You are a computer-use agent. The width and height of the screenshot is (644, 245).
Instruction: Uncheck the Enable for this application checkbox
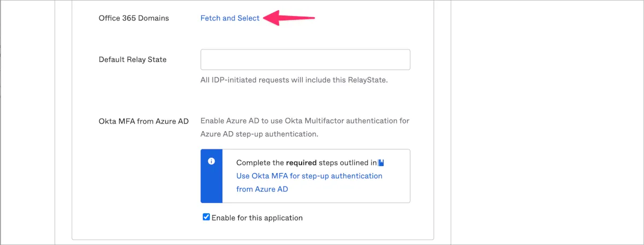click(x=206, y=217)
